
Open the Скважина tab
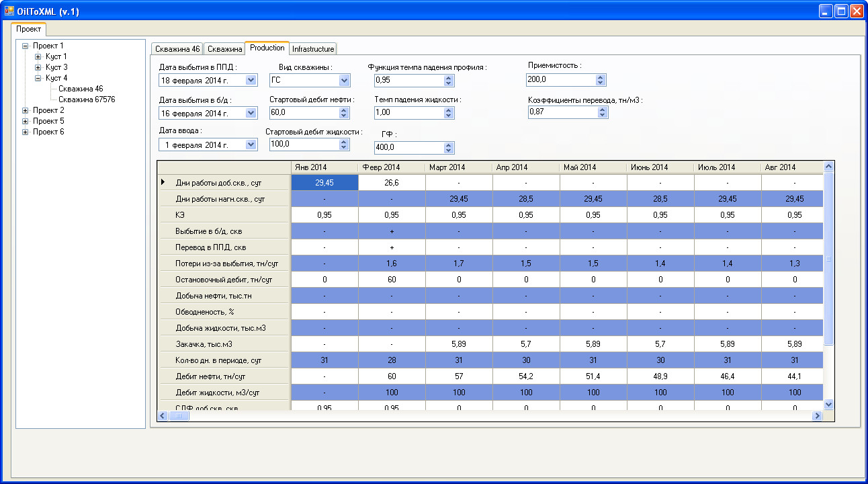[224, 49]
